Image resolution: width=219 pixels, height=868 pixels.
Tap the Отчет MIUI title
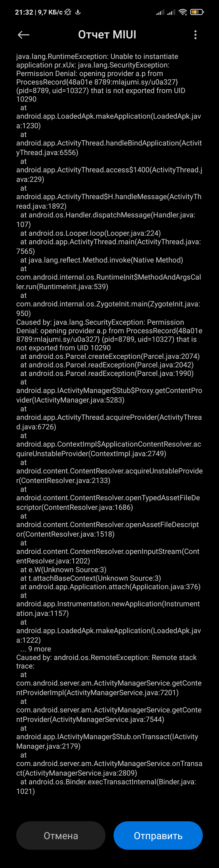point(107,34)
